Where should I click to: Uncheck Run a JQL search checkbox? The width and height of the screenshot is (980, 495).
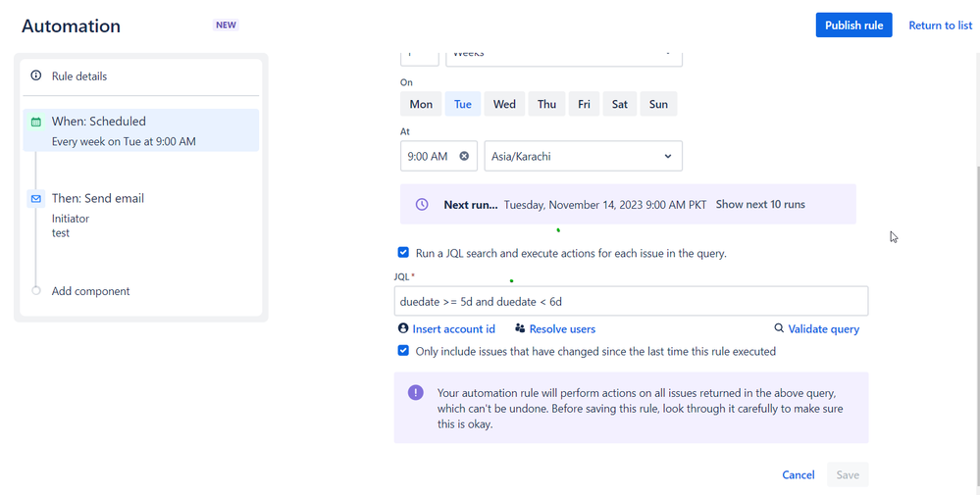pos(403,253)
